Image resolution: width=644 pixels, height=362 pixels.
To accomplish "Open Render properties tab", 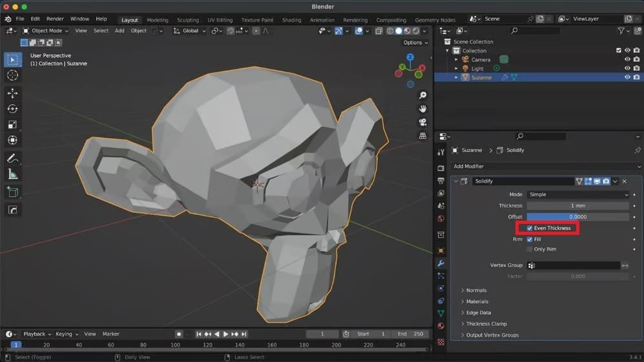I will point(441,168).
